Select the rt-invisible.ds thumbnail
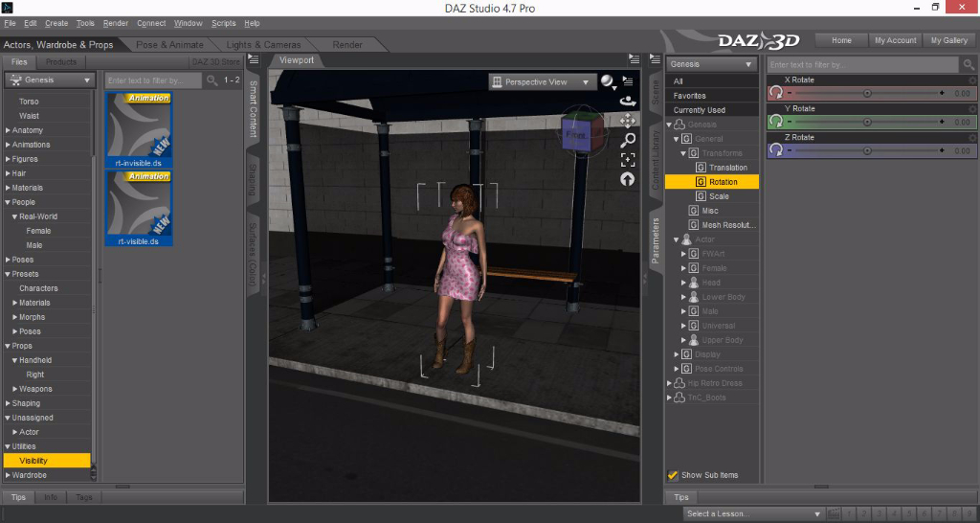Image resolution: width=980 pixels, height=523 pixels. point(139,130)
